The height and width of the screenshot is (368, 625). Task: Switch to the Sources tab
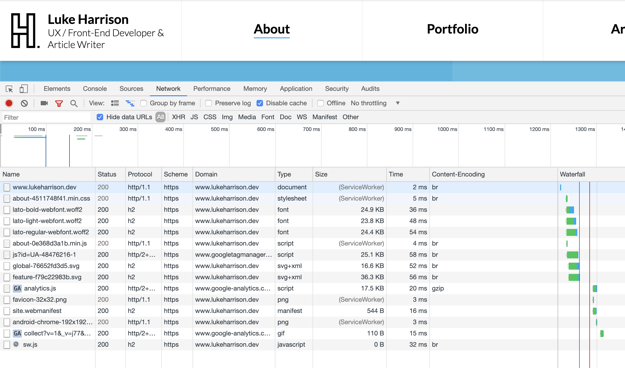click(x=131, y=89)
